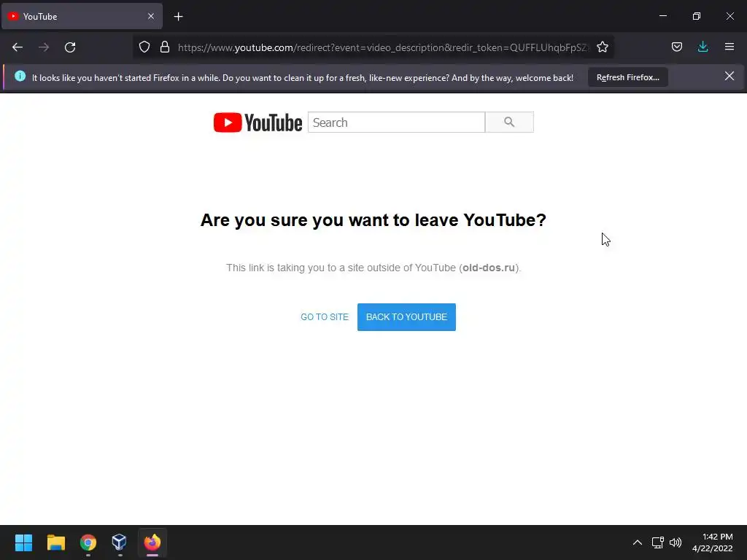This screenshot has width=747, height=560.
Task: Dismiss the Firefox refresh notification
Action: pos(729,76)
